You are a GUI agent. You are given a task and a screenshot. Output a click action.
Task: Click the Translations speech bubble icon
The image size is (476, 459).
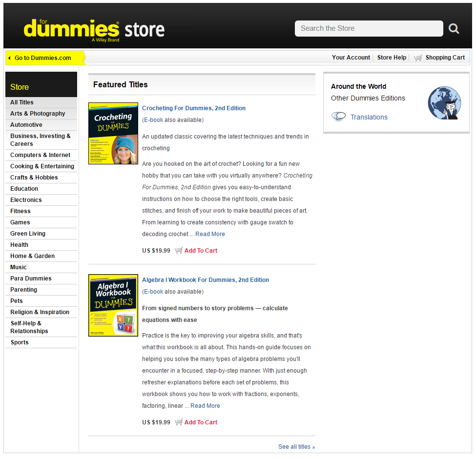tap(338, 117)
